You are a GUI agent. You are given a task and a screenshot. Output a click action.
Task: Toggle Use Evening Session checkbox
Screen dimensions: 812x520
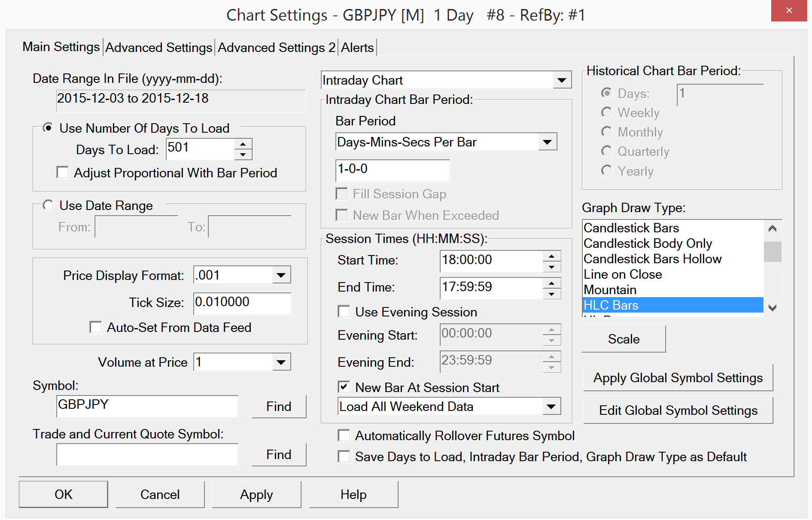pos(344,312)
